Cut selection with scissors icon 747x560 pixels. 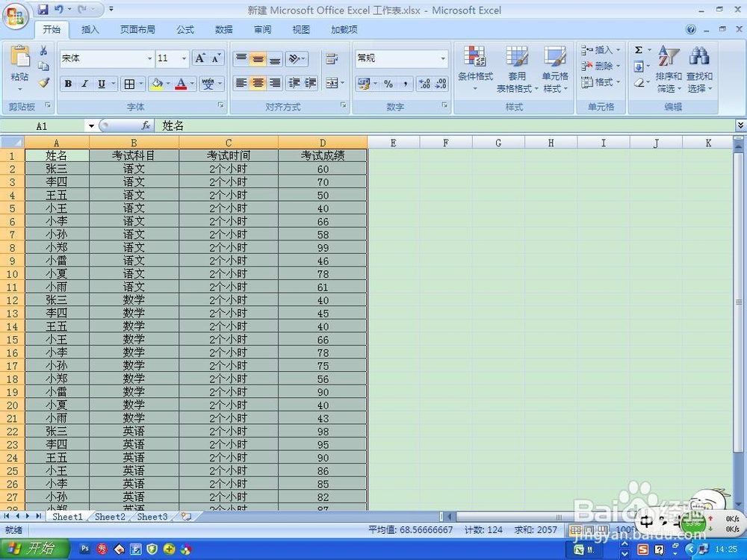43,50
